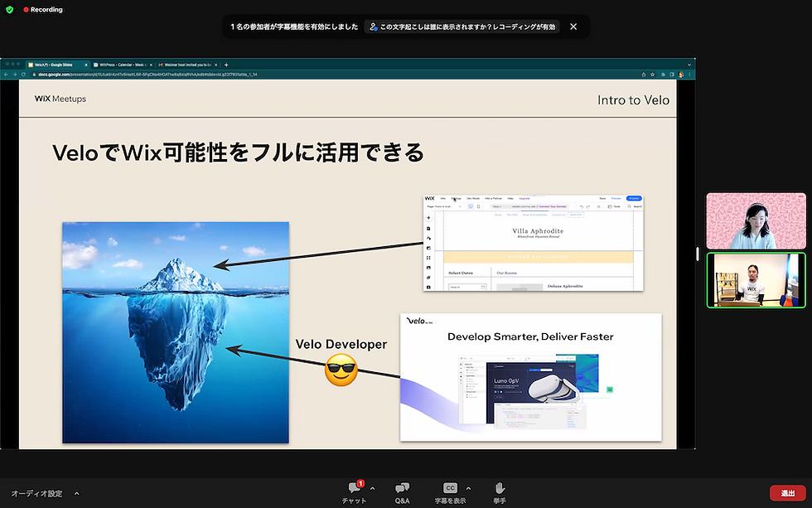
Task: Click the green encryption shield icon
Action: pos(9,9)
